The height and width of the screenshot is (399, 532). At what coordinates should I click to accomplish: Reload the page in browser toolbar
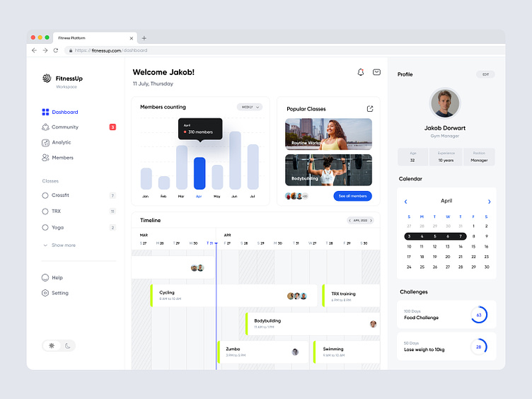56,50
